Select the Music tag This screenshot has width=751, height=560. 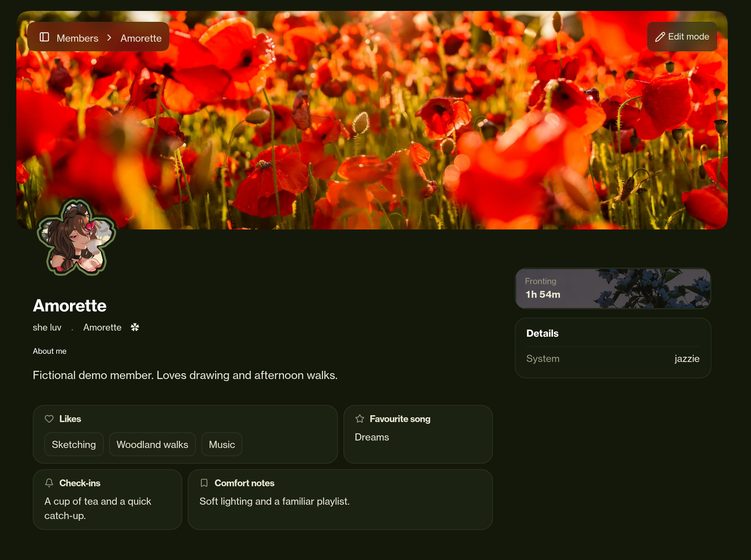point(222,444)
